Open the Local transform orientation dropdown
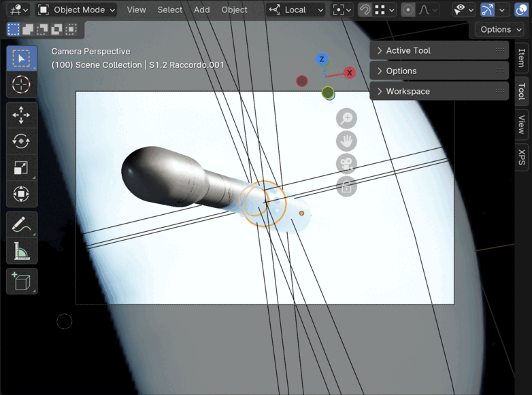This screenshot has height=395, width=532. [x=295, y=10]
